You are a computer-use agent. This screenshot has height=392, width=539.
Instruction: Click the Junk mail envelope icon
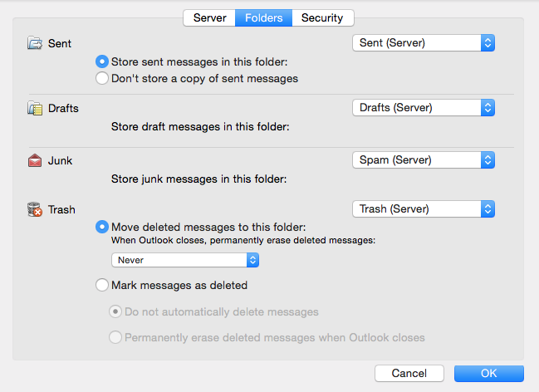(35, 160)
